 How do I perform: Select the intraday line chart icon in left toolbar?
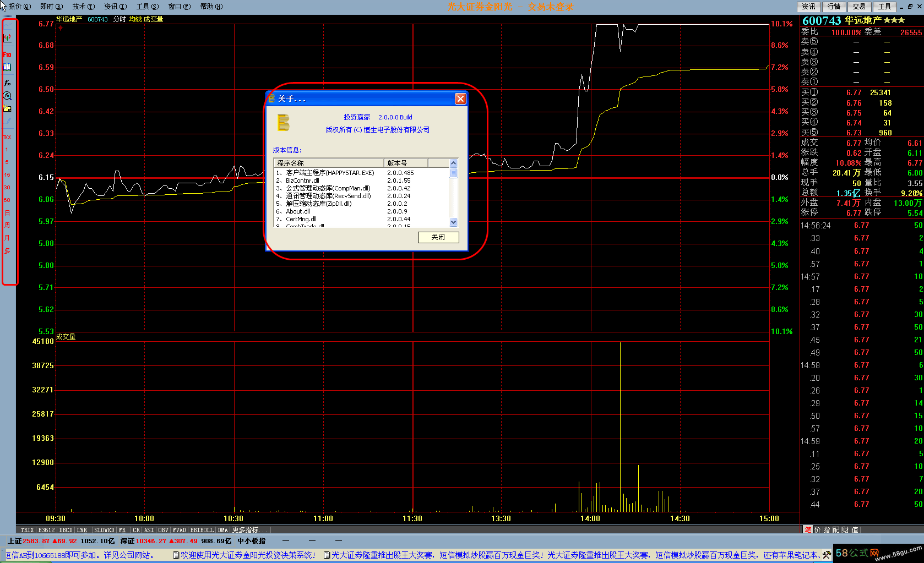click(8, 25)
